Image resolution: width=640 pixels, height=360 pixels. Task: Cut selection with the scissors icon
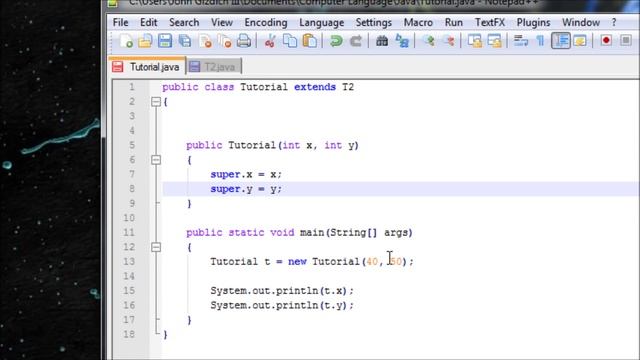[270, 41]
